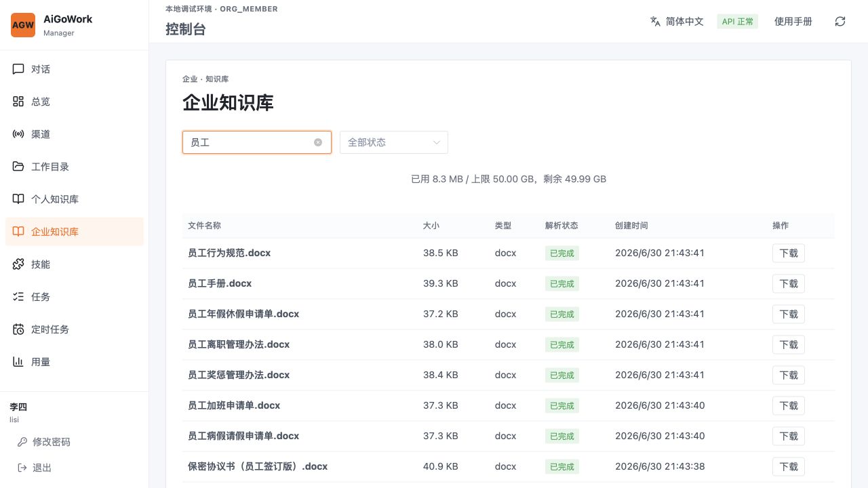Click the refresh icon in the header
The image size is (868, 488).
(840, 22)
